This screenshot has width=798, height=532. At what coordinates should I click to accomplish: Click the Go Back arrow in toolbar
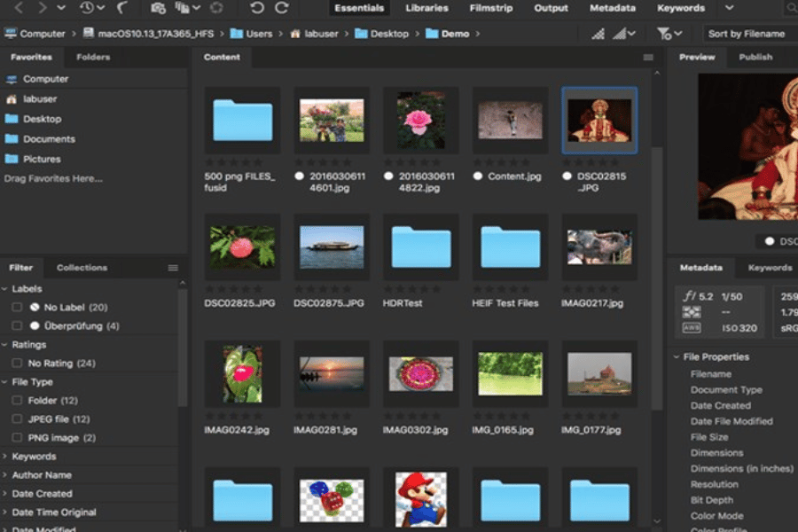point(19,8)
